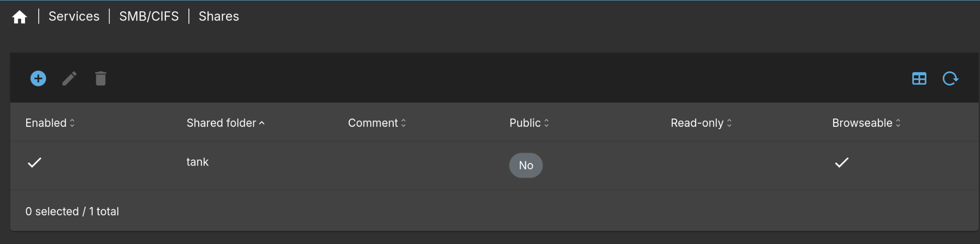Click the pencil edit share icon
This screenshot has height=244, width=980.
coord(69,79)
